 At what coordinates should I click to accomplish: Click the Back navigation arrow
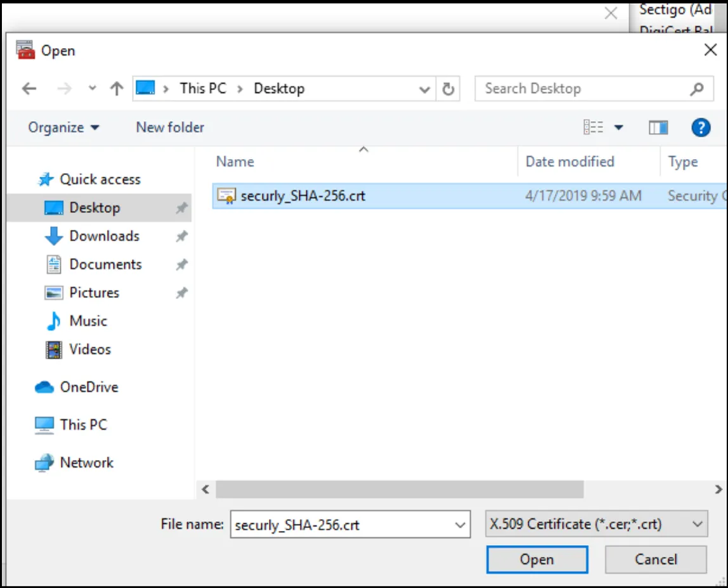[29, 89]
